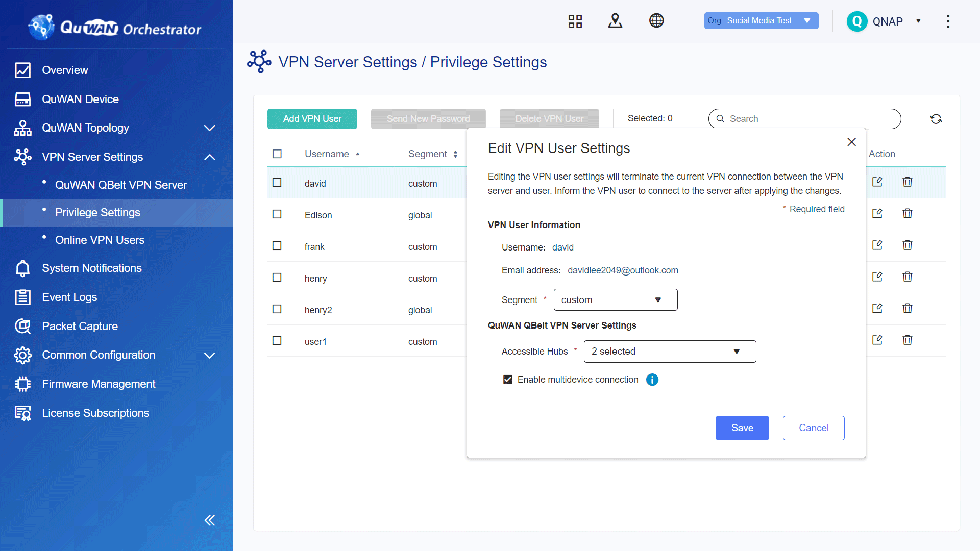This screenshot has width=980, height=551.
Task: Click the davidlee2049@outlook.com email text
Action: click(623, 270)
